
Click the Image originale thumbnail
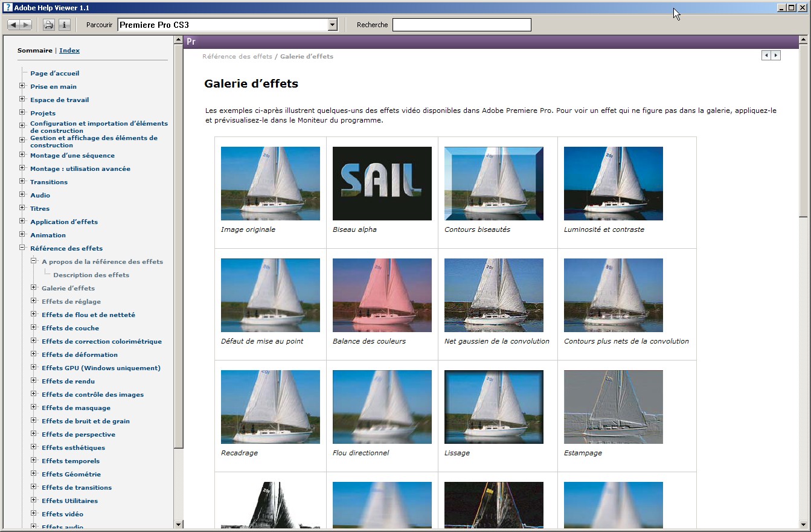271,184
